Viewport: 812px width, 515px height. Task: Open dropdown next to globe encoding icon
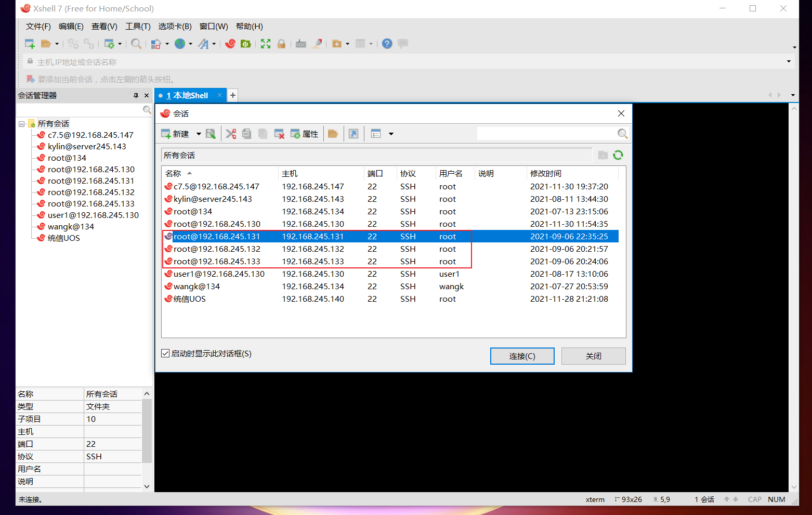191,44
